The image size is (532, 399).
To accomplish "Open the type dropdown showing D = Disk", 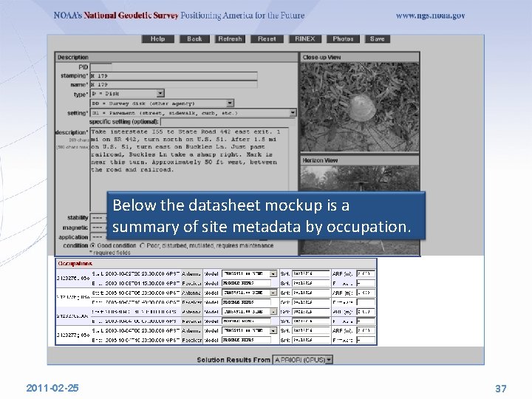I will (127, 93).
